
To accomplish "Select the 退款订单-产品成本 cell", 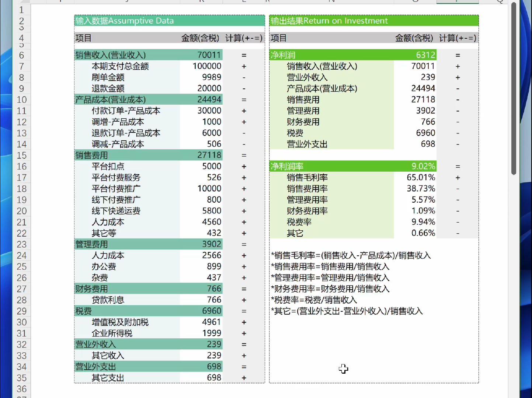I will (x=127, y=133).
